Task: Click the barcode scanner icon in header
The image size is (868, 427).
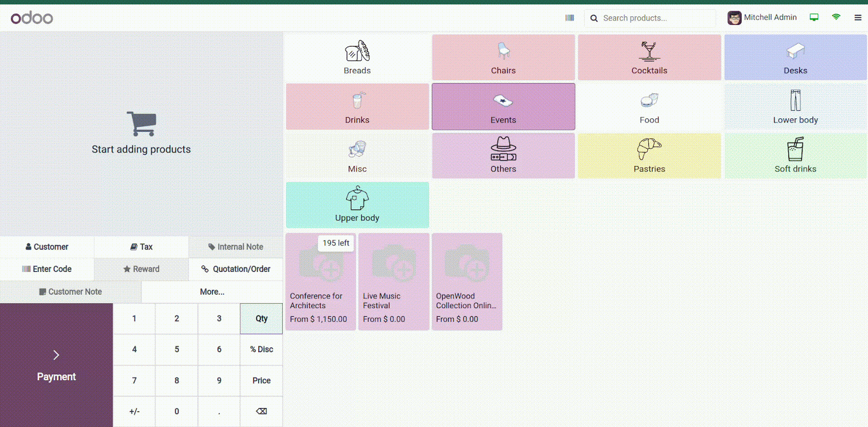Action: point(570,18)
